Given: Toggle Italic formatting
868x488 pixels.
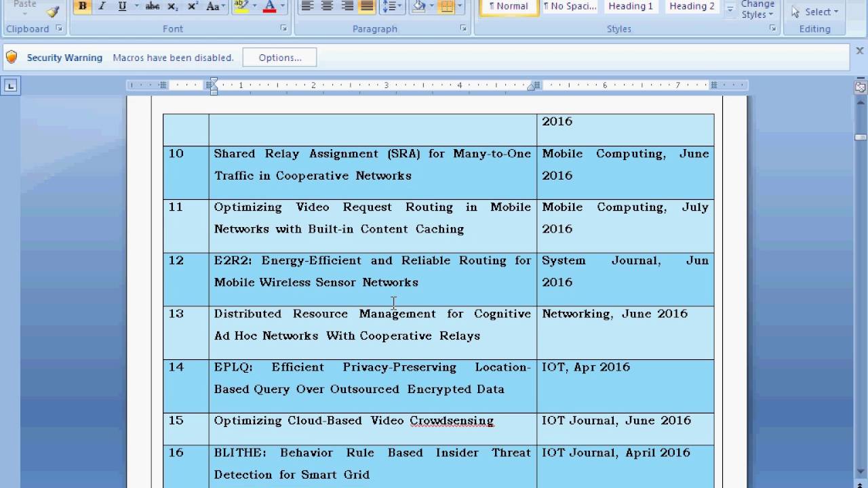Looking at the screenshot, I should pos(102,6).
